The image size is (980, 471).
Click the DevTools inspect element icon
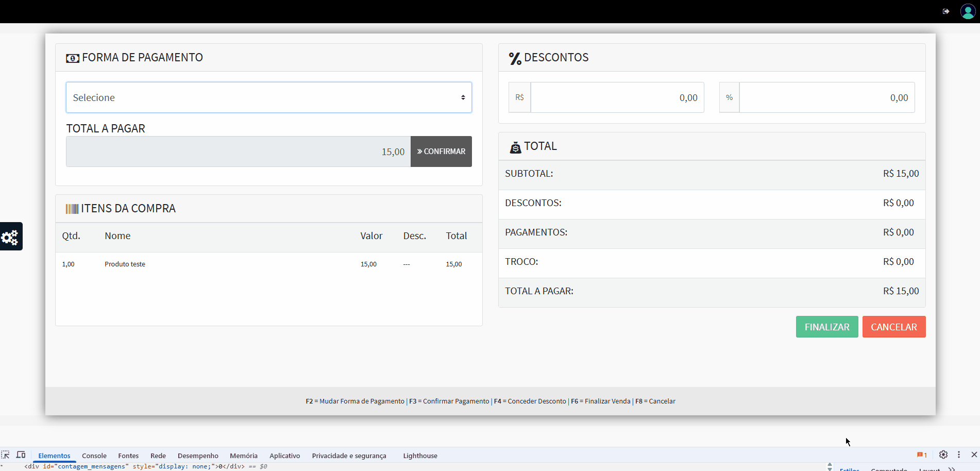[x=6, y=455]
